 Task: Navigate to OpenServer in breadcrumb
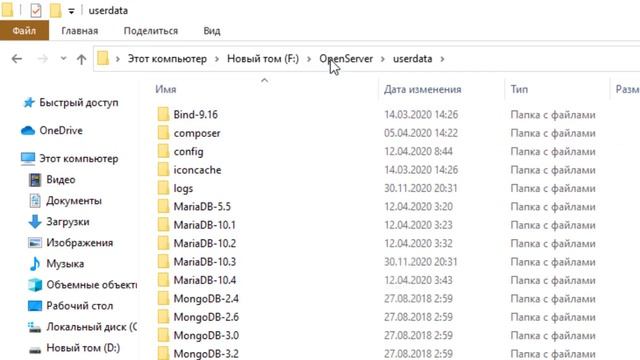coord(346,59)
